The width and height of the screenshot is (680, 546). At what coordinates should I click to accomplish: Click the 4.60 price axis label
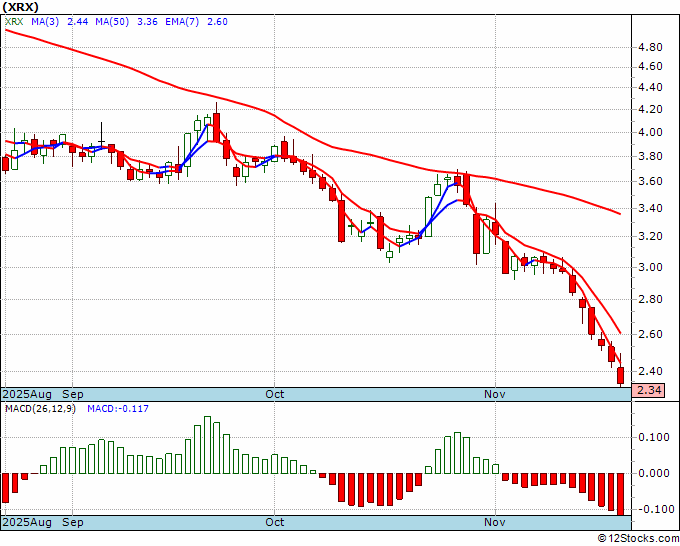click(x=651, y=67)
